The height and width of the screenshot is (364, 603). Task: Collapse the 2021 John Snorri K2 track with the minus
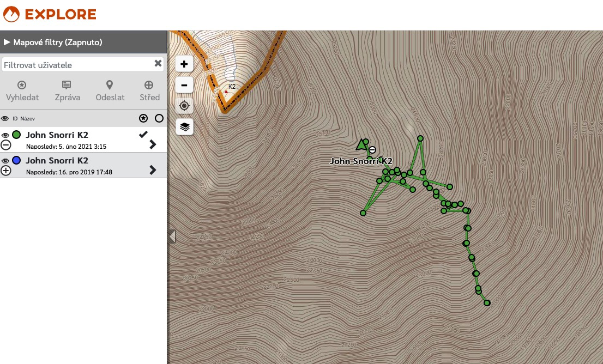coord(6,145)
